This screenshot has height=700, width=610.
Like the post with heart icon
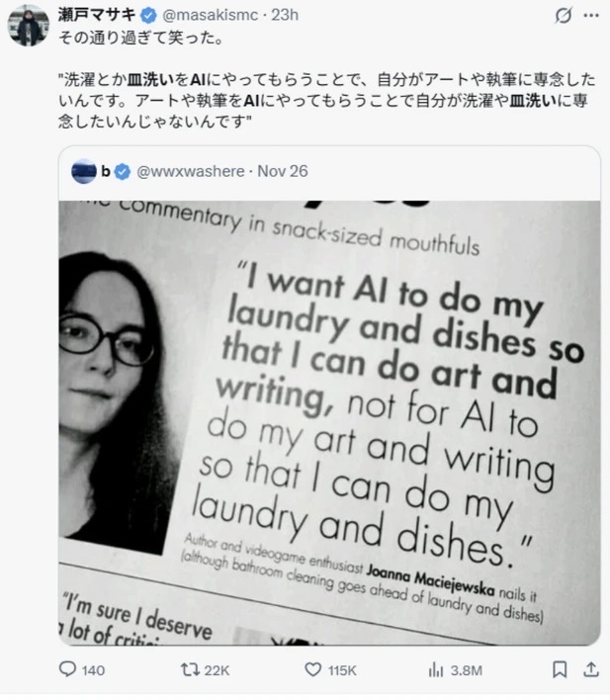(x=313, y=669)
